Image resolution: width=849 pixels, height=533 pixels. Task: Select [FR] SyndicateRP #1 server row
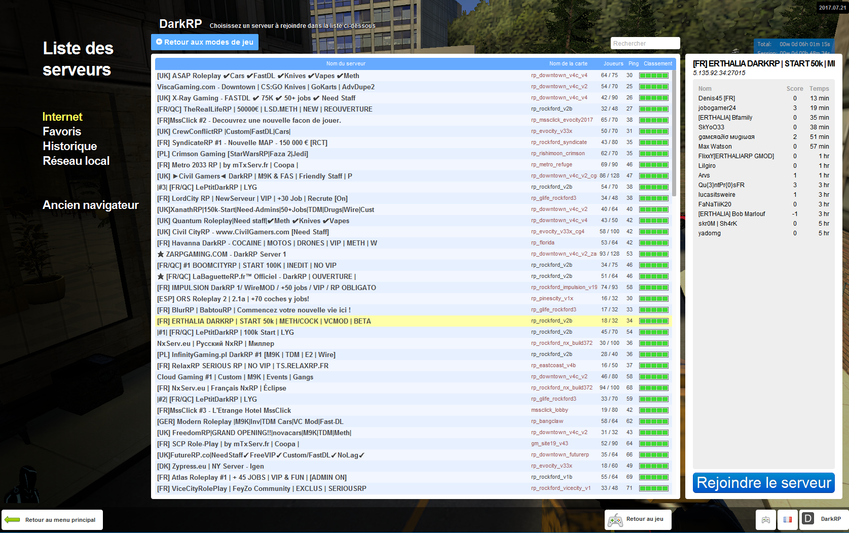point(413,142)
